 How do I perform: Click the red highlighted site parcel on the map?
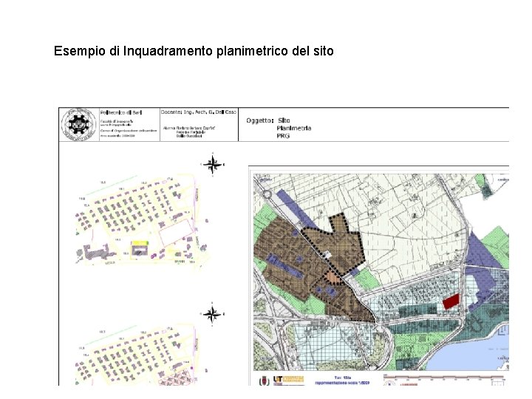(x=451, y=301)
